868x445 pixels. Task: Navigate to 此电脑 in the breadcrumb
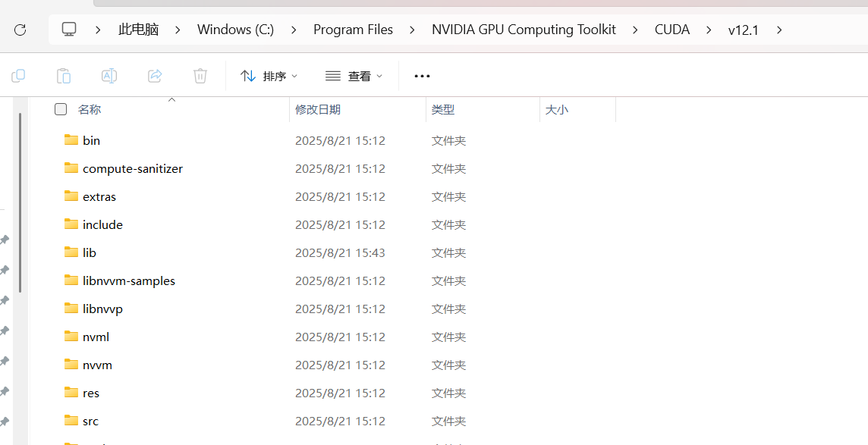(x=138, y=30)
